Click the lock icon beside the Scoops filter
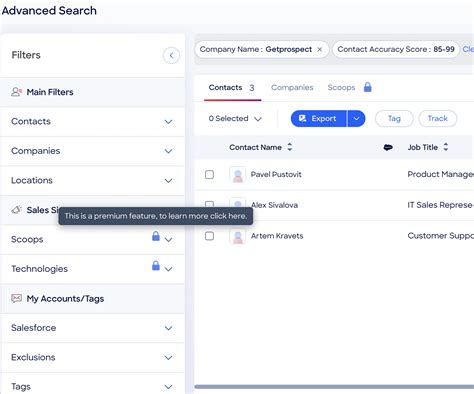 click(x=156, y=236)
